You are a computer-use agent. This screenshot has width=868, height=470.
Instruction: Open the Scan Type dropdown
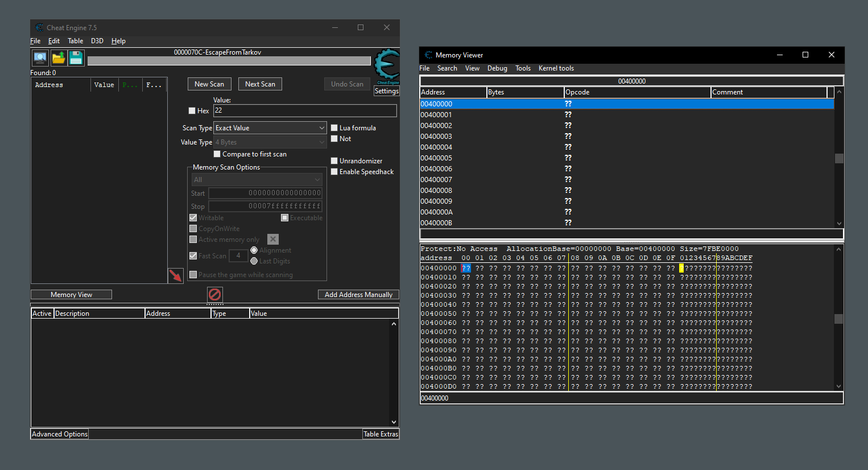(x=270, y=128)
